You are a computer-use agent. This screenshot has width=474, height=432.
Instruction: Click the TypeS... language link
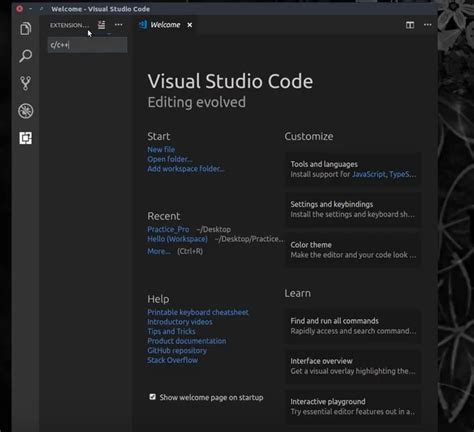(x=403, y=174)
